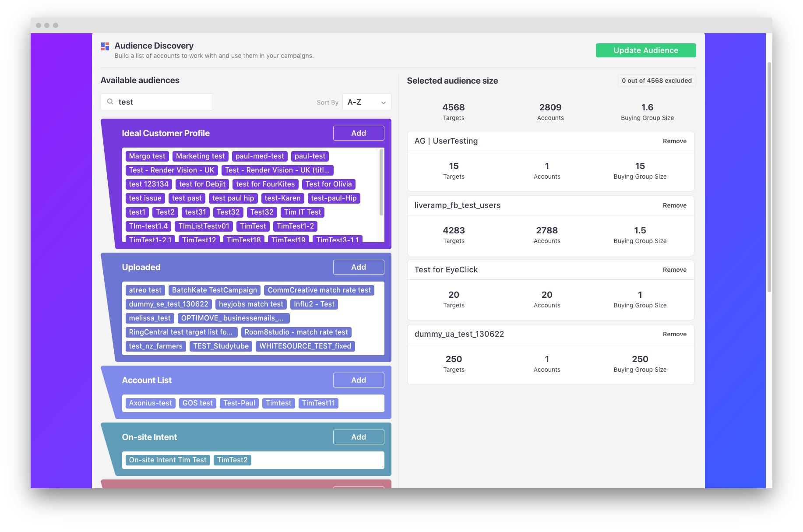
Task: Click the Ideal Customer Profile list scrollbar
Action: coord(381,182)
